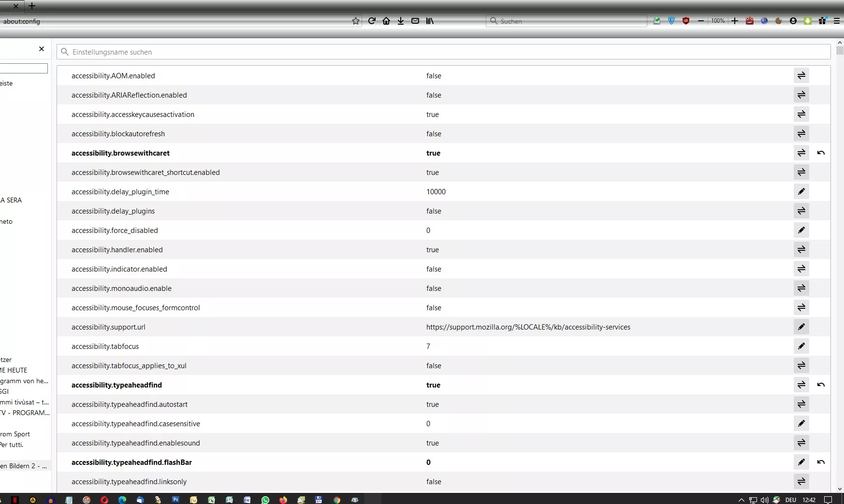The width and height of the screenshot is (844, 504).
Task: Open the notification center
Action: 828,500
